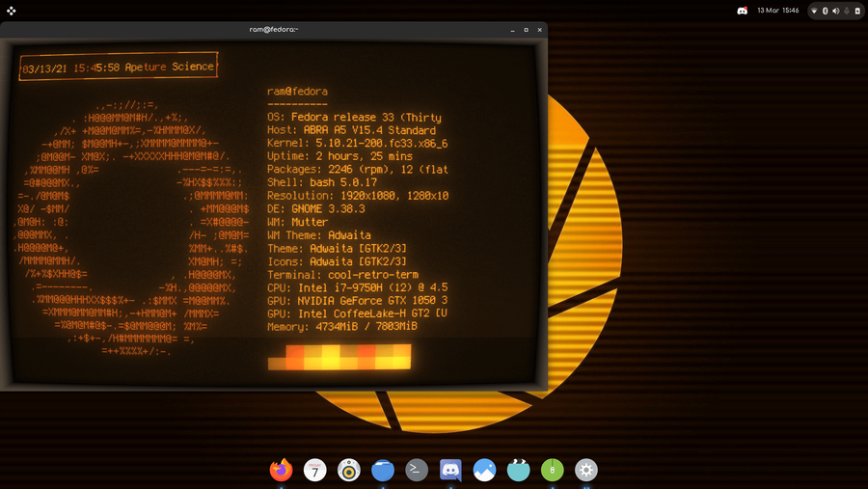Click the battery status indicator
Image resolution: width=868 pixels, height=489 pixels.
pyautogui.click(x=857, y=11)
